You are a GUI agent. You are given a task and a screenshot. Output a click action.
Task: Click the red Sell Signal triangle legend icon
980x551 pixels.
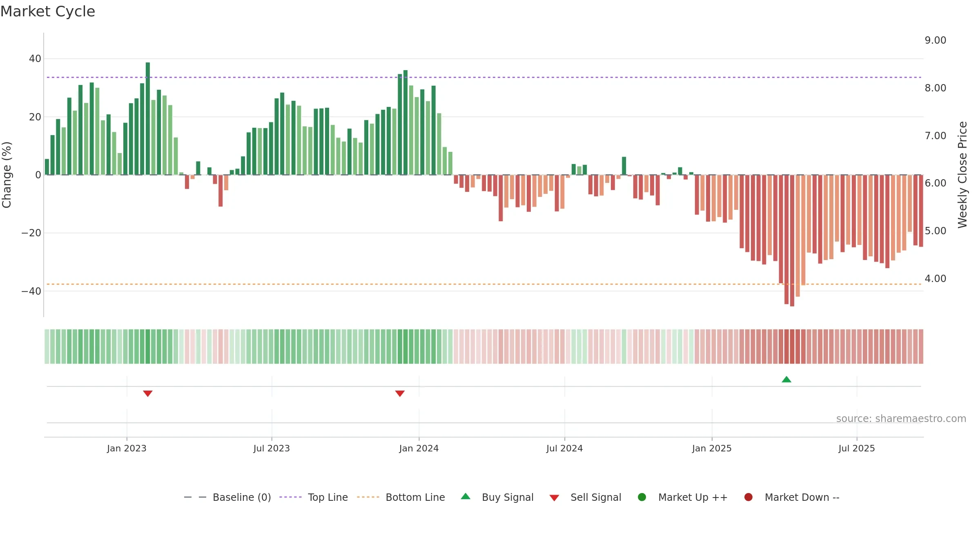coord(554,498)
